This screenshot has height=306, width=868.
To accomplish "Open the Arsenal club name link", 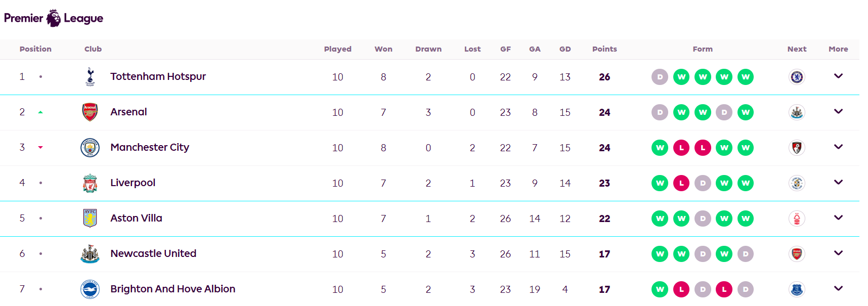I will pos(128,112).
